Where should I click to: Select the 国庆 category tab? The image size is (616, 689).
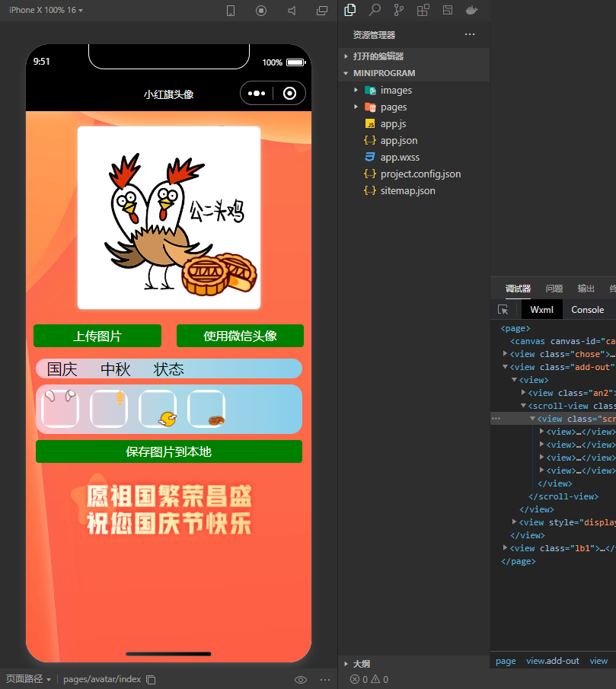click(62, 369)
